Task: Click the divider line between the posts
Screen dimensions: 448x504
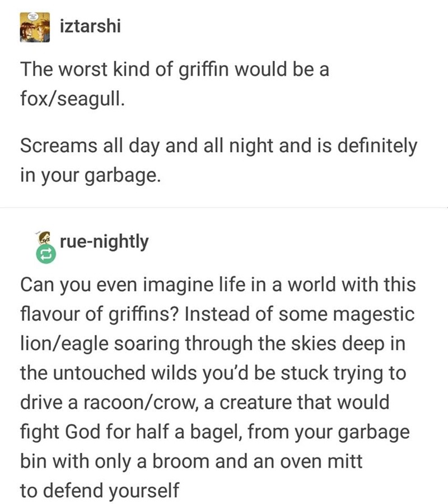Action: tap(224, 208)
